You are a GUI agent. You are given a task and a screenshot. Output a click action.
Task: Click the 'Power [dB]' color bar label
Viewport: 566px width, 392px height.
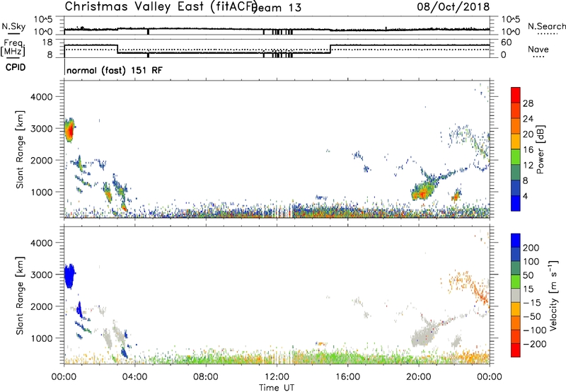(541, 149)
